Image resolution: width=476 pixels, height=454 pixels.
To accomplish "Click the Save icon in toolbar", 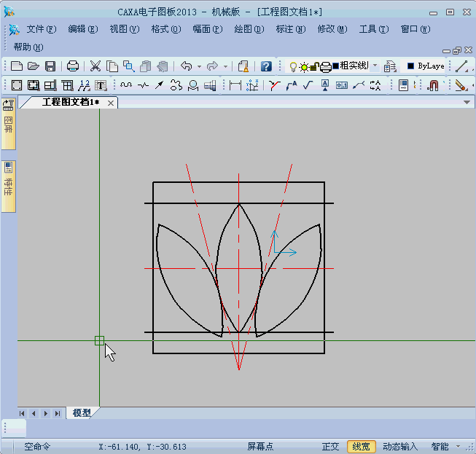I will [50, 66].
